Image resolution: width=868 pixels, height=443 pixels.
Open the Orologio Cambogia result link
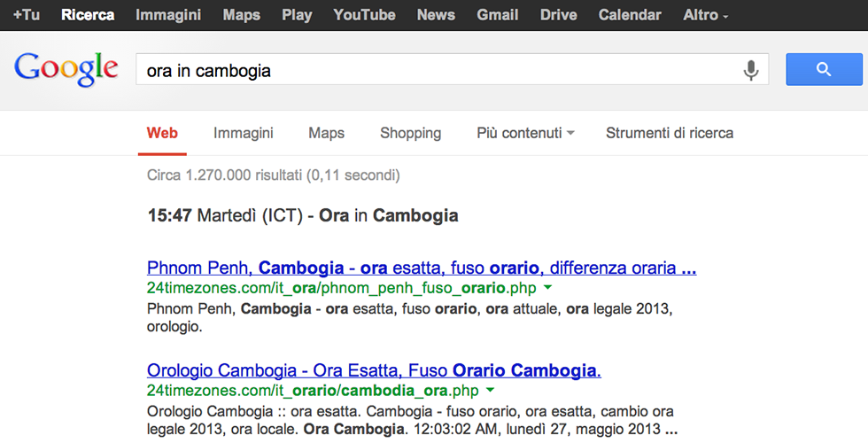coord(374,369)
